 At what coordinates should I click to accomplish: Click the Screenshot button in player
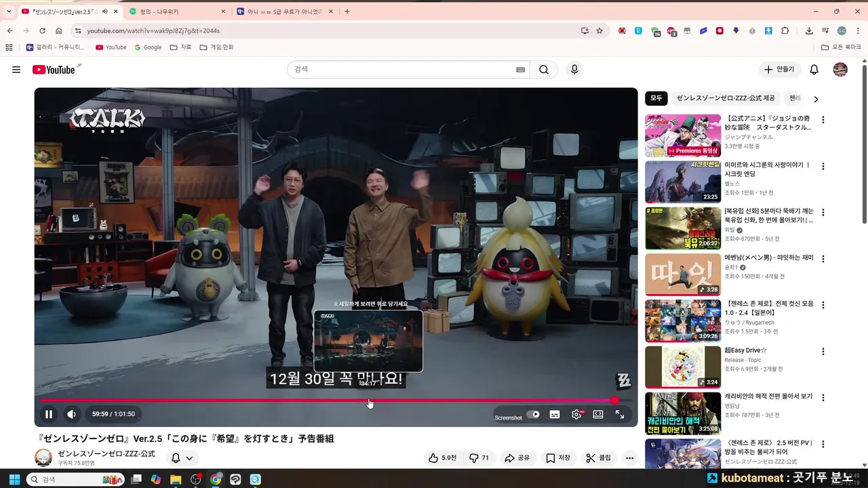coord(509,418)
